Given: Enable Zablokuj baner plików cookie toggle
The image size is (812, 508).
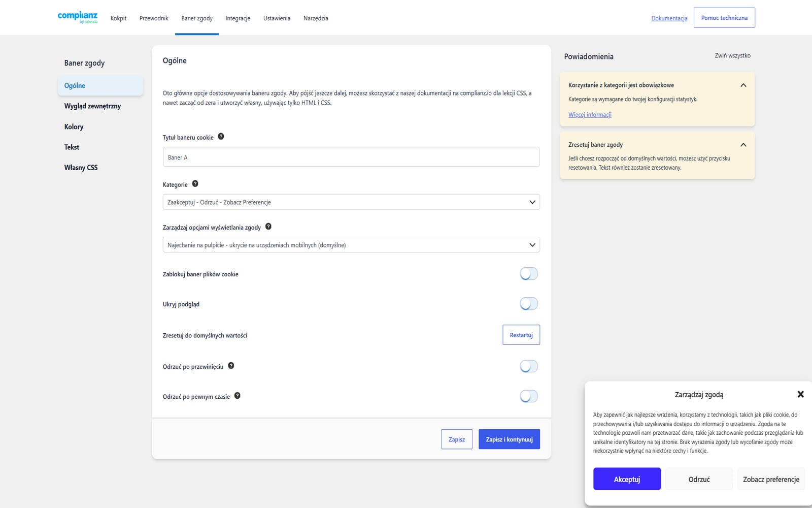Looking at the screenshot, I should tap(529, 274).
